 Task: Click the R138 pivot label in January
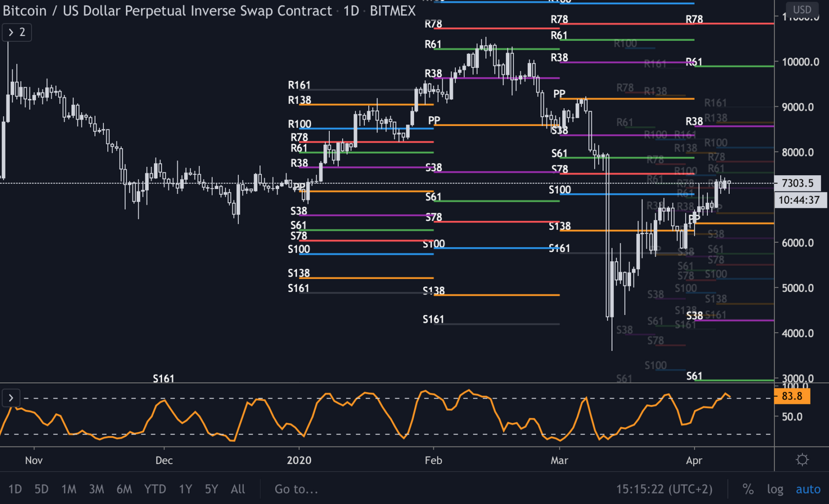click(x=299, y=100)
